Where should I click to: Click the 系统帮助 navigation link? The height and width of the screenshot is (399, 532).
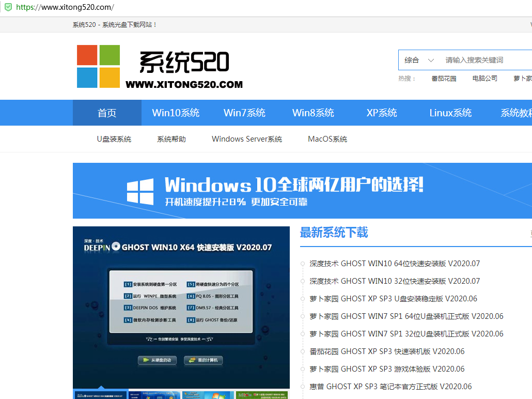click(x=170, y=139)
